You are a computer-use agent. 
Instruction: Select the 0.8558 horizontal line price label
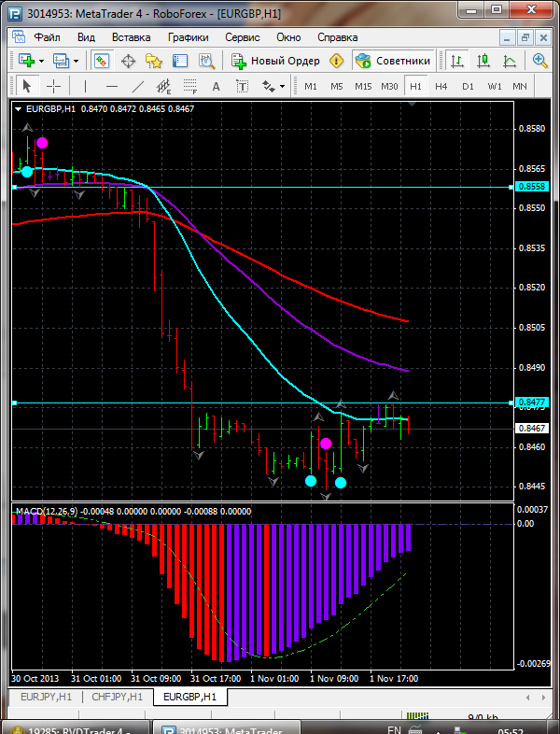coord(531,187)
